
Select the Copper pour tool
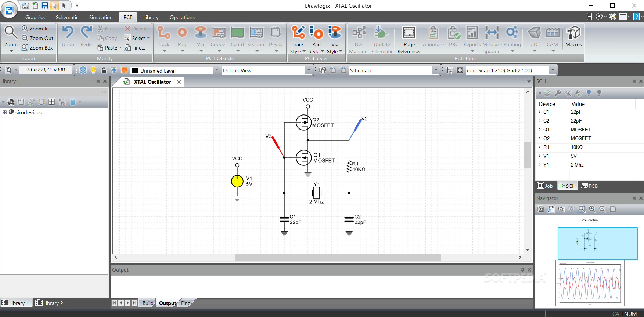point(219,38)
